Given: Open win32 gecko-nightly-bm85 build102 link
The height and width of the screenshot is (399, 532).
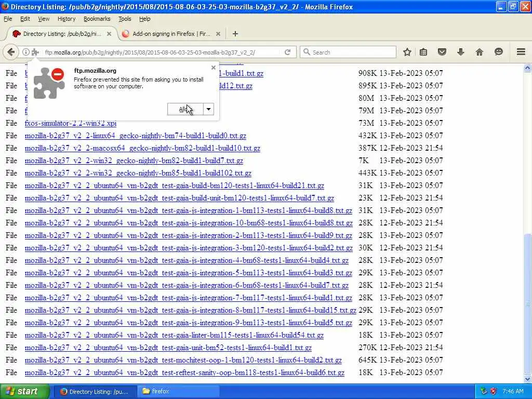Looking at the screenshot, I should tap(138, 173).
